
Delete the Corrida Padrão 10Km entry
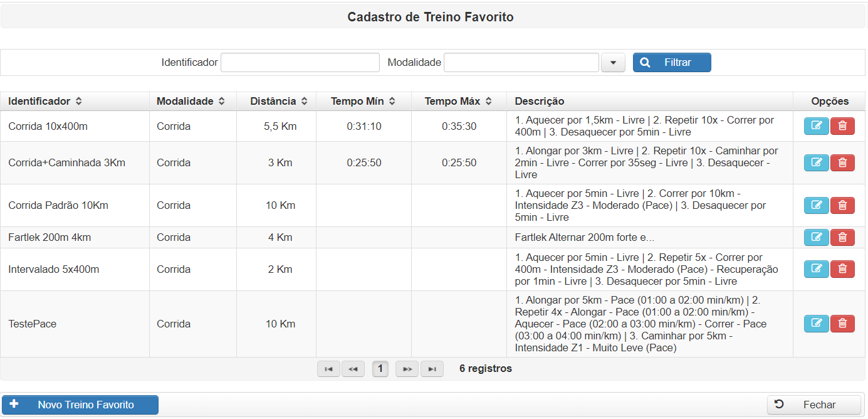point(842,205)
